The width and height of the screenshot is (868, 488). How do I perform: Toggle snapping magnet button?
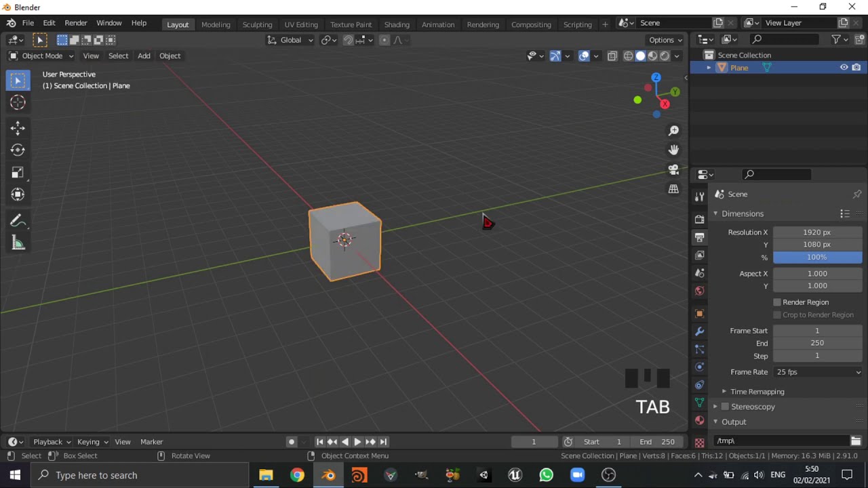[348, 40]
